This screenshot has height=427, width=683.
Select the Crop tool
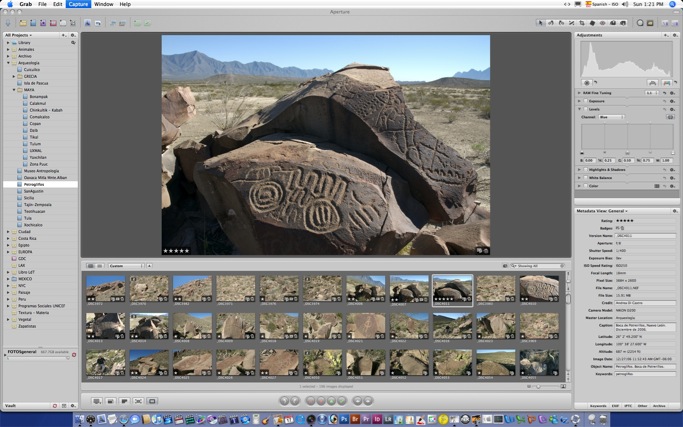(x=582, y=23)
